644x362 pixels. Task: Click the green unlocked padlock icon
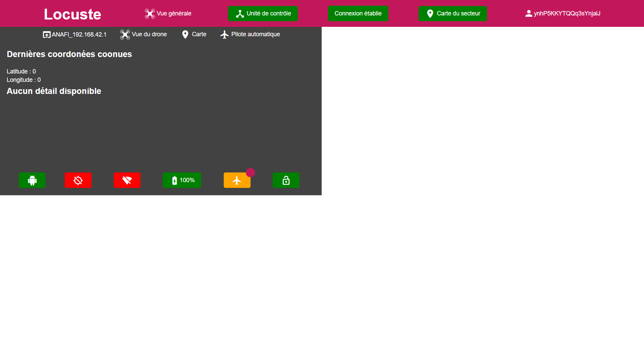tap(286, 180)
